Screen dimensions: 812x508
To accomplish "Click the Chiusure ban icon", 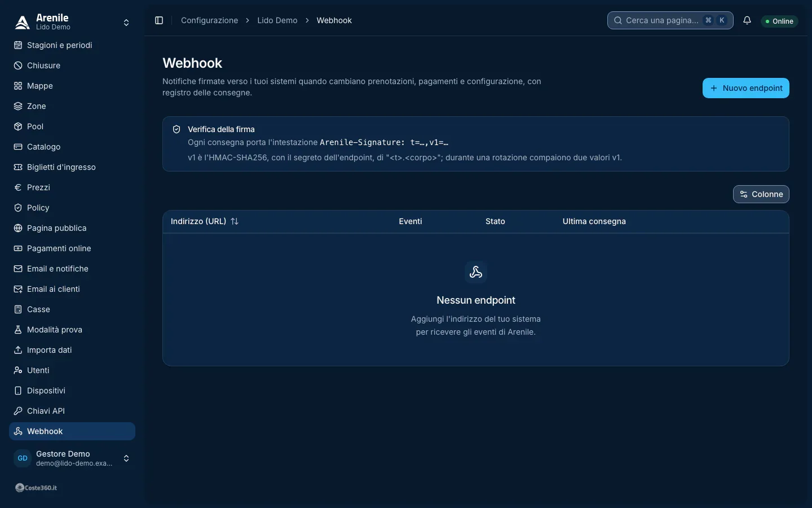I will pos(18,65).
